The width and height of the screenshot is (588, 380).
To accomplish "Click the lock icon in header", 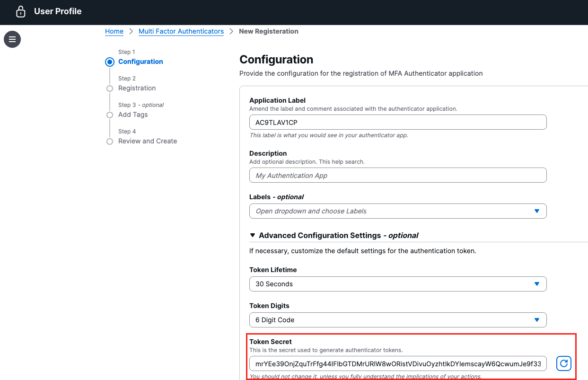I will click(x=20, y=12).
